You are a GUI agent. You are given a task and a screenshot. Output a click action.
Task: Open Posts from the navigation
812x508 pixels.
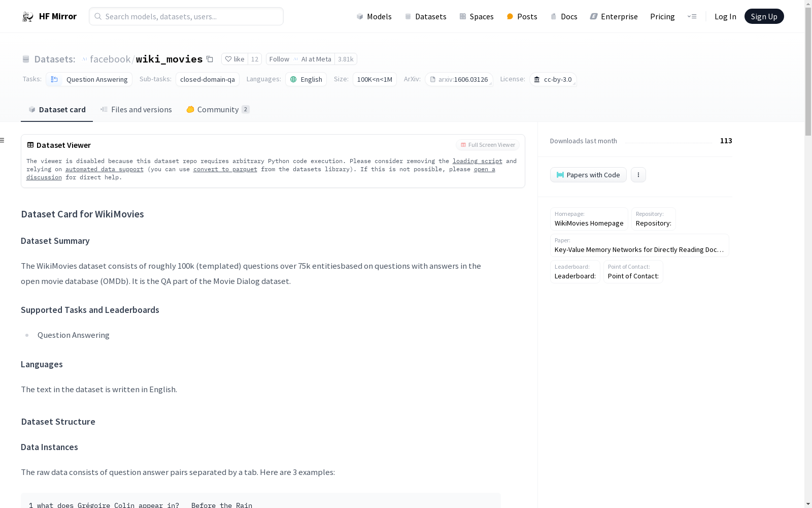pos(522,16)
